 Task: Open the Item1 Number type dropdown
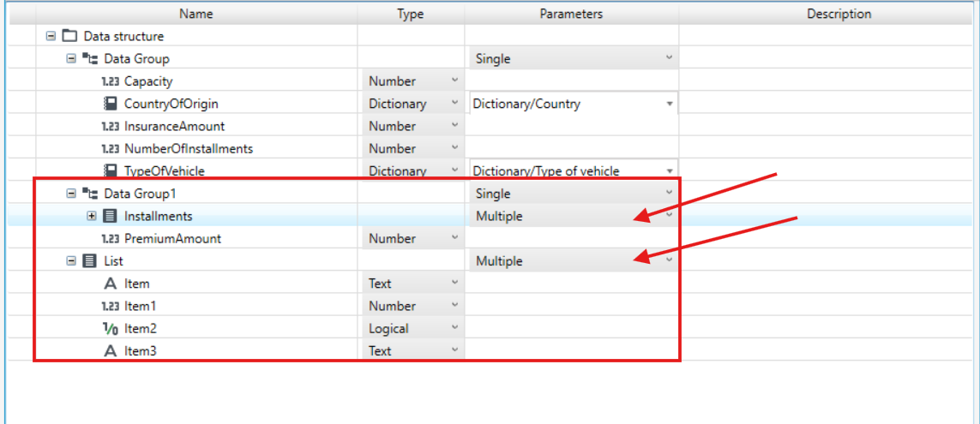tap(413, 306)
